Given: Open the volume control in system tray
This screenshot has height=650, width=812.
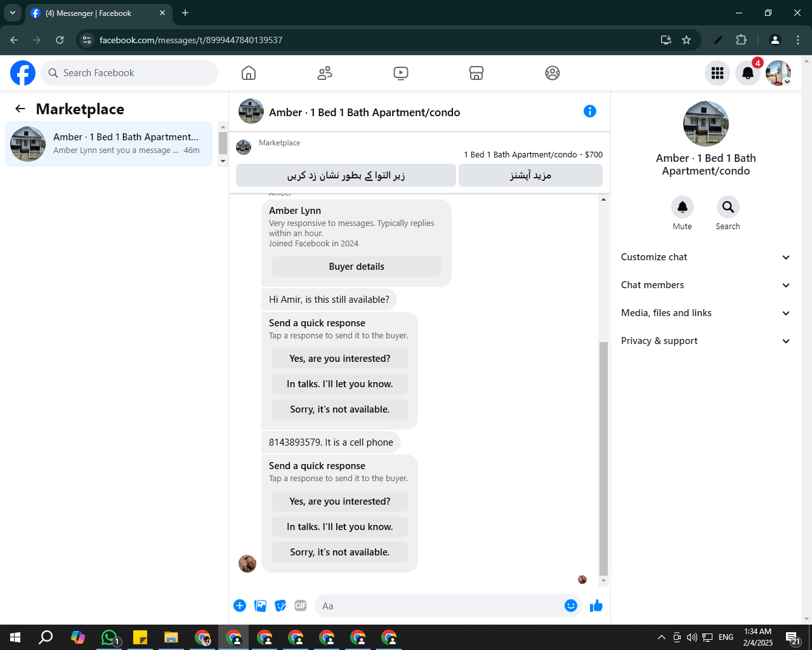Looking at the screenshot, I should click(692, 637).
